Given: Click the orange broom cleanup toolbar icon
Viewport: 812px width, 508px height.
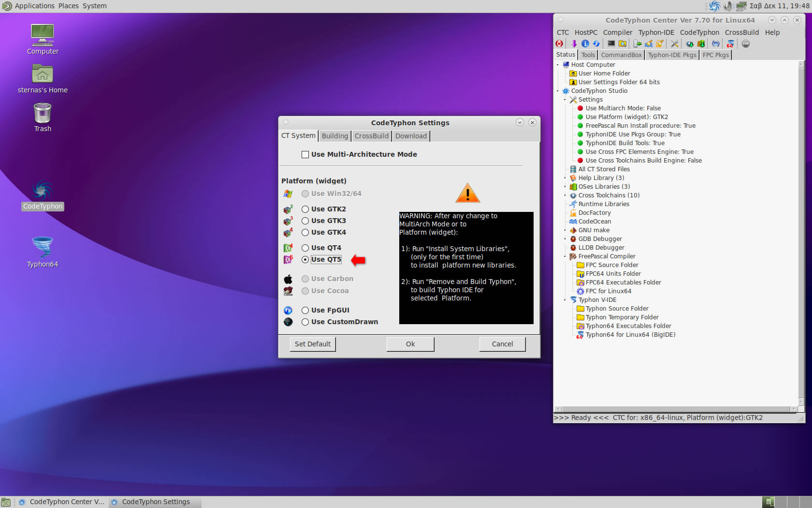Looking at the screenshot, I should 660,44.
